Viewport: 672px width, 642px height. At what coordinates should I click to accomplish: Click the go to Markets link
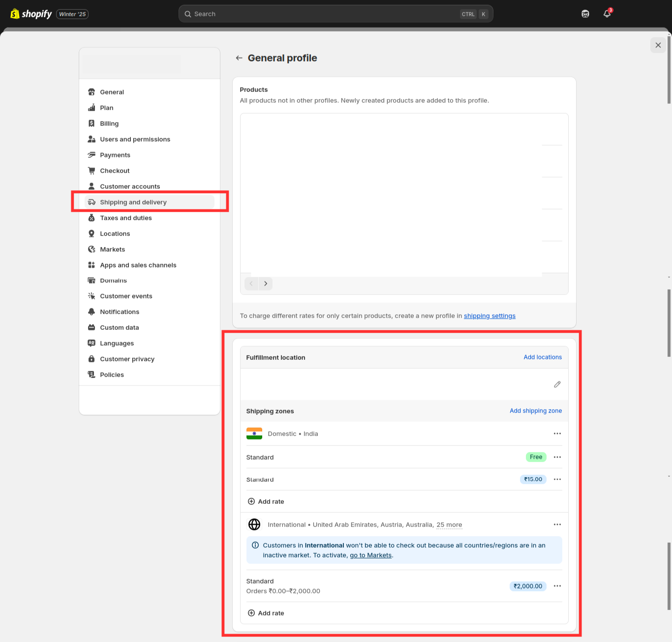(x=370, y=555)
